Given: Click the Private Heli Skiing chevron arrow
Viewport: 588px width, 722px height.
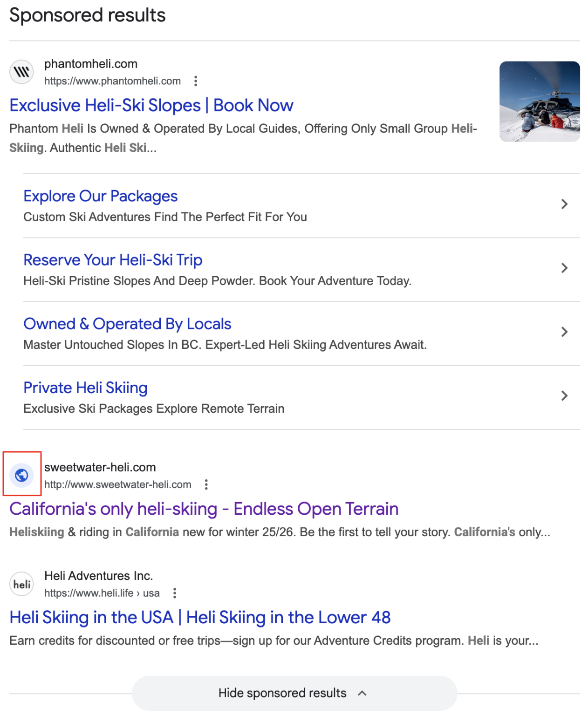Looking at the screenshot, I should click(x=564, y=395).
